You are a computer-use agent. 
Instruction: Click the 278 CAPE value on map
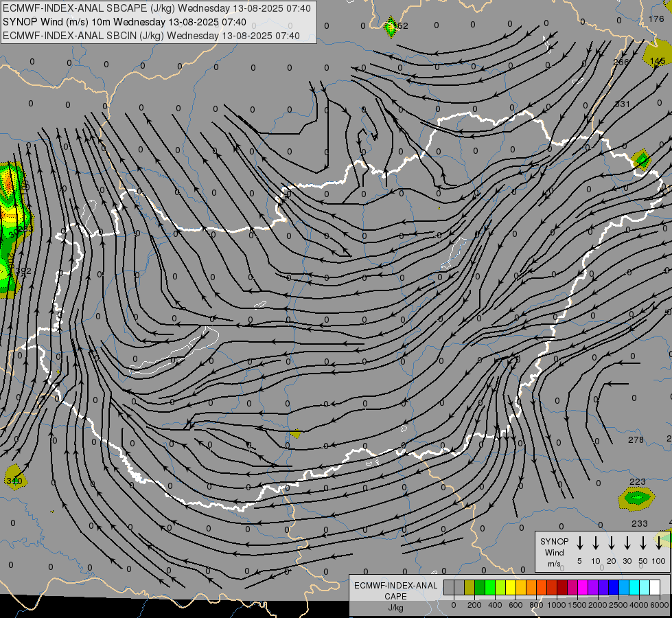tap(636, 439)
